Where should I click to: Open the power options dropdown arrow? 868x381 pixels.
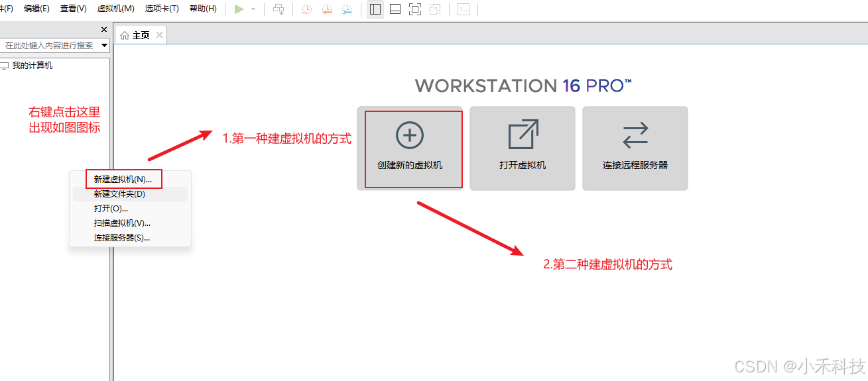tap(253, 9)
